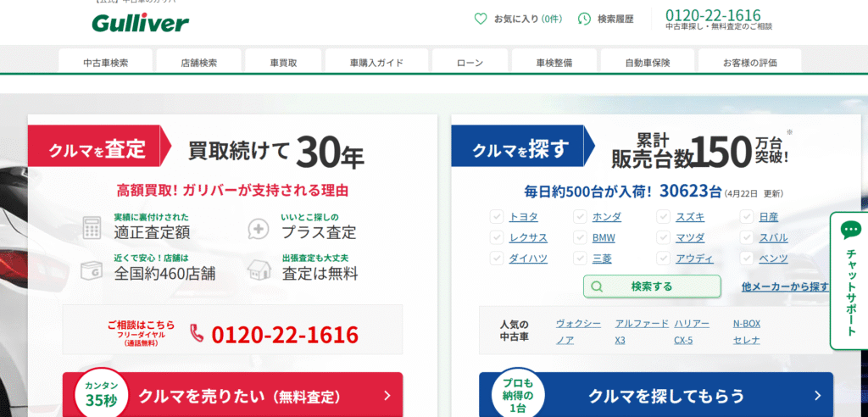
Task: Open the 車検整備 tab
Action: [x=554, y=62]
